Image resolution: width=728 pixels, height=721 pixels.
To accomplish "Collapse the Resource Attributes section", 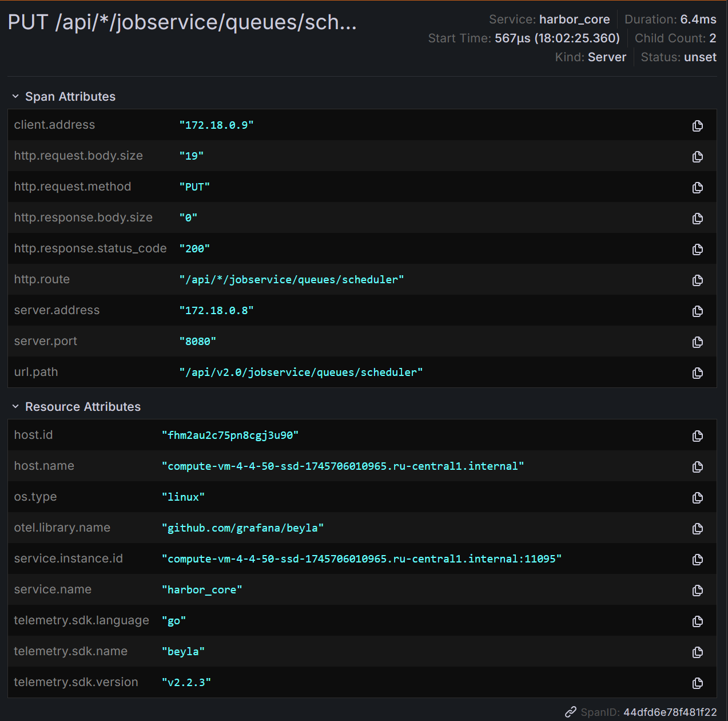I will click(15, 407).
